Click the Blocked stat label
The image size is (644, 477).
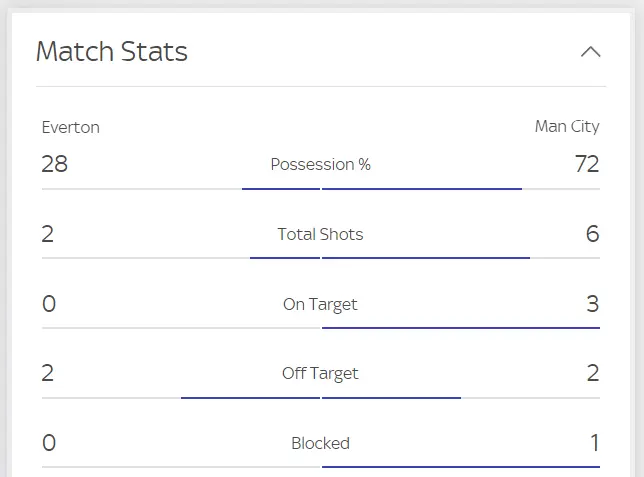pyautogui.click(x=320, y=443)
